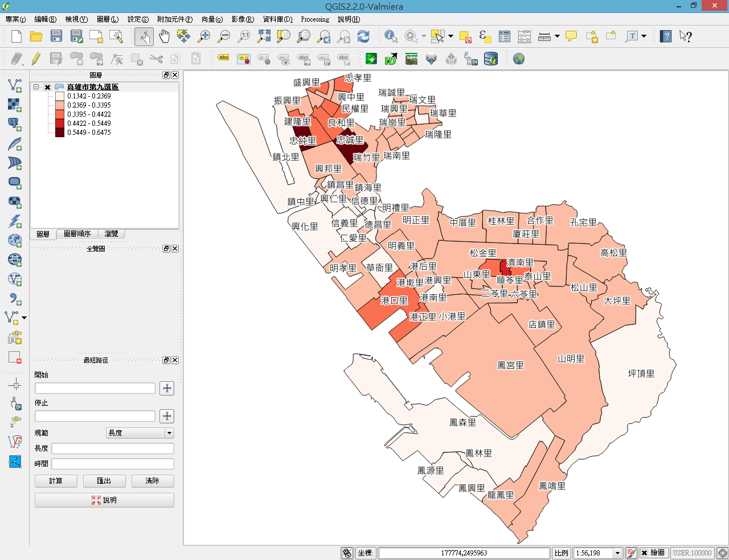Click the Zoom Full extent icon
729x560 pixels.
(264, 36)
